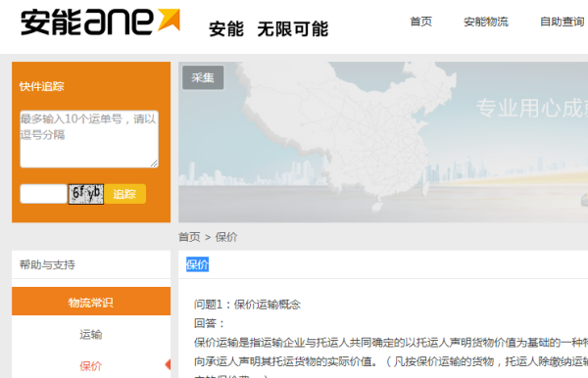The image size is (588, 378).
Task: Click the China map banner image
Action: tap(383, 142)
